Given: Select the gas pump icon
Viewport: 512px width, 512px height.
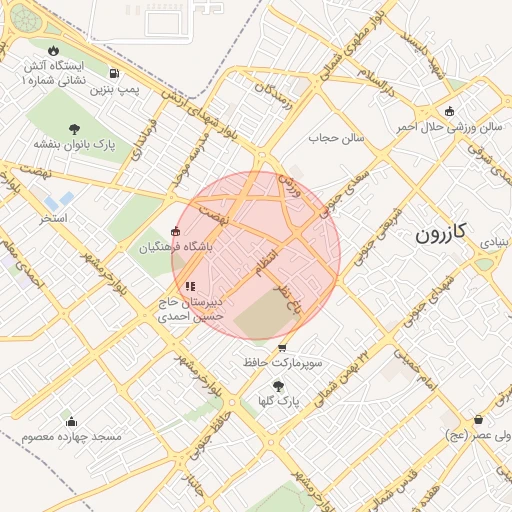Looking at the screenshot, I should [x=114, y=73].
